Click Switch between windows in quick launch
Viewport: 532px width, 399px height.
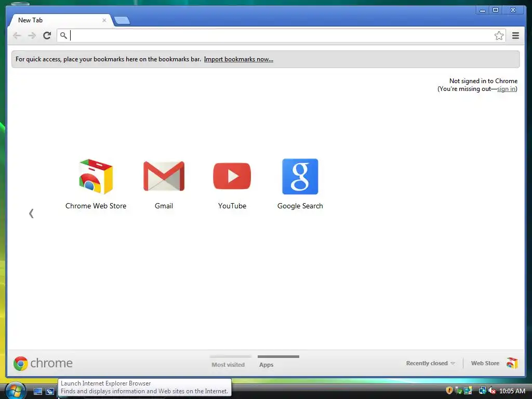pyautogui.click(x=50, y=391)
